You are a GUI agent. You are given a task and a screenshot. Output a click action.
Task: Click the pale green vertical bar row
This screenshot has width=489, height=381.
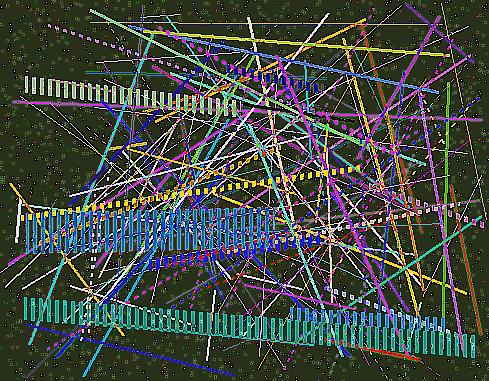pos(132,95)
